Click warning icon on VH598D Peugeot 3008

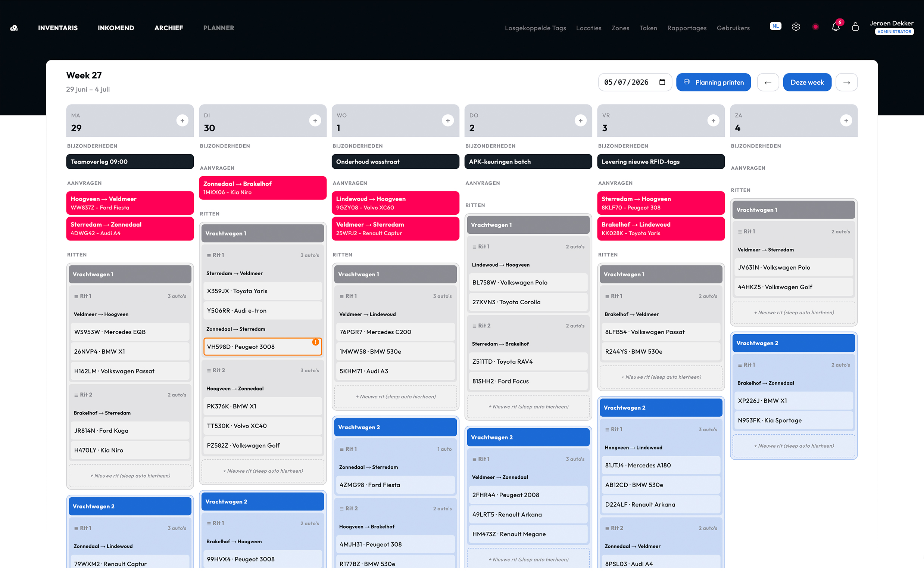tap(315, 342)
